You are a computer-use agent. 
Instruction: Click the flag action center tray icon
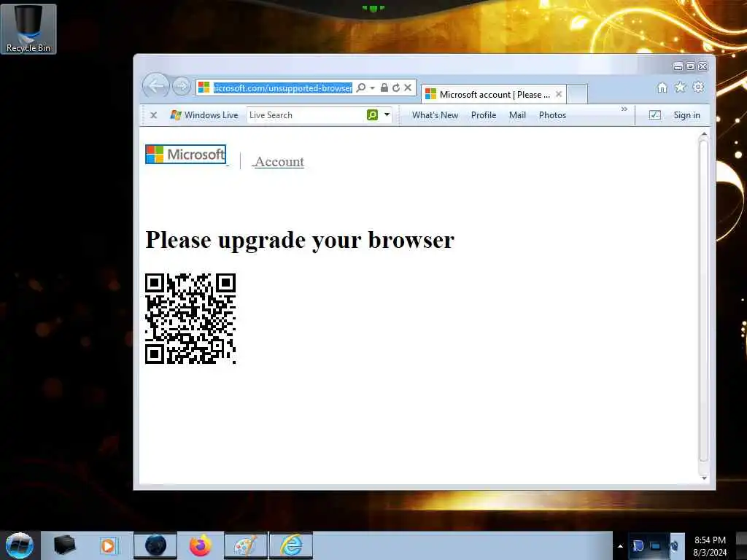tap(638, 546)
